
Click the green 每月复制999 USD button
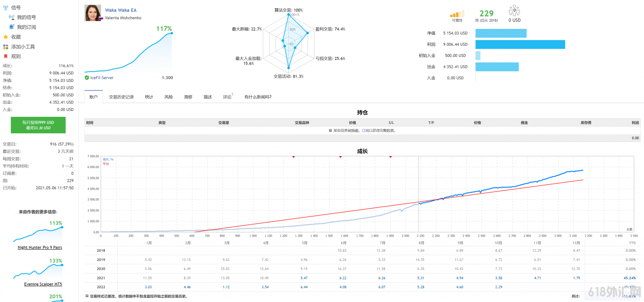(x=38, y=125)
